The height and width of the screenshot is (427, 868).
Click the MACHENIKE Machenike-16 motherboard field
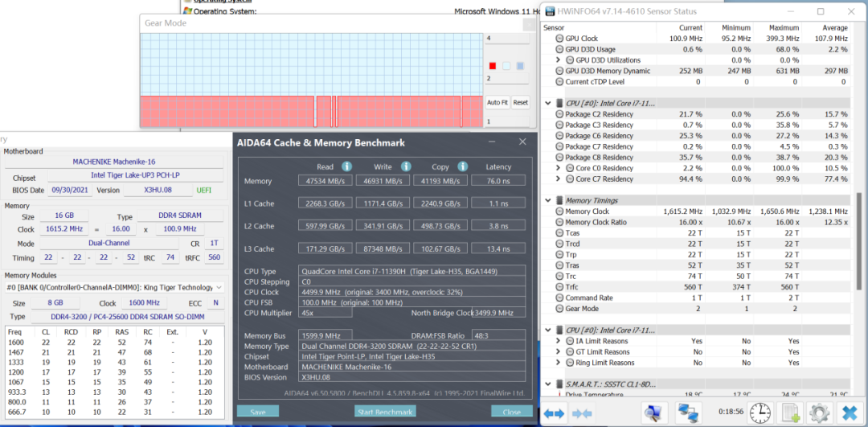pos(114,162)
